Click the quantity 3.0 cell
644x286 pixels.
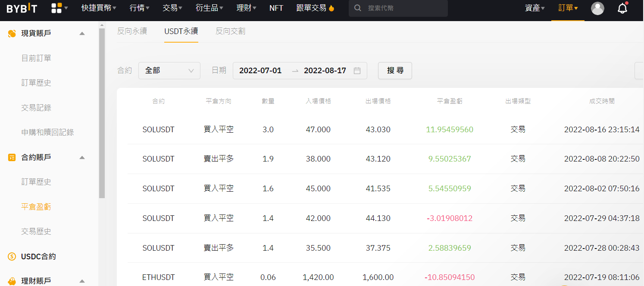[268, 129]
